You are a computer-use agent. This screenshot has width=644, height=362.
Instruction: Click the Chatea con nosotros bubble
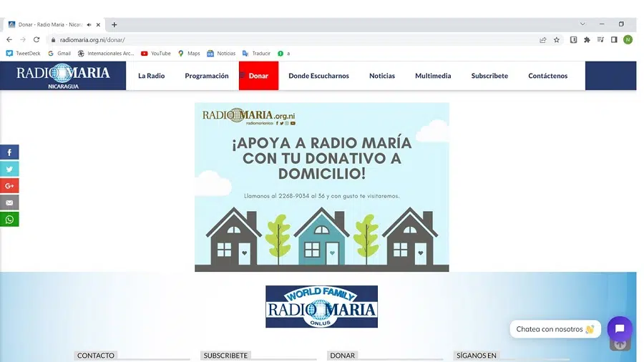(555, 329)
